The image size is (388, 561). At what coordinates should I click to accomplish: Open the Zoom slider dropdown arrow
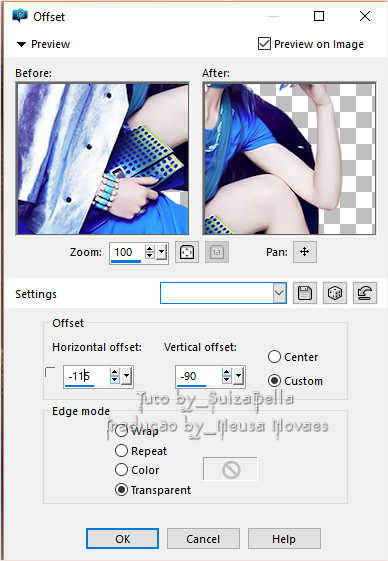click(x=162, y=252)
